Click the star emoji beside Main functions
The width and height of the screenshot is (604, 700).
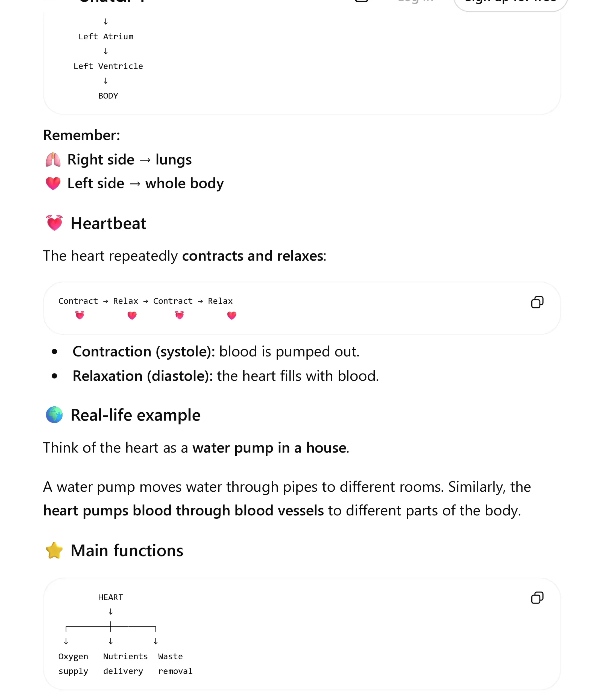click(x=54, y=550)
